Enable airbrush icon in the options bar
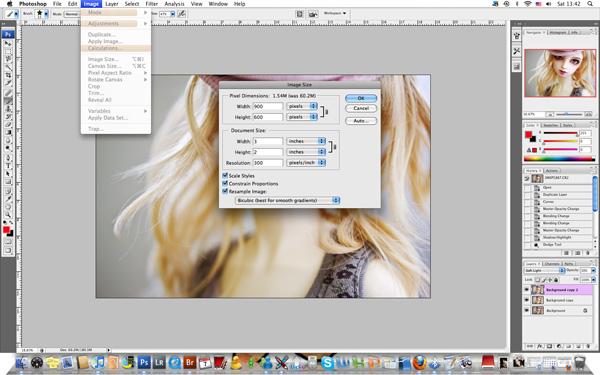Image resolution: width=600 pixels, height=375 pixels. point(182,14)
